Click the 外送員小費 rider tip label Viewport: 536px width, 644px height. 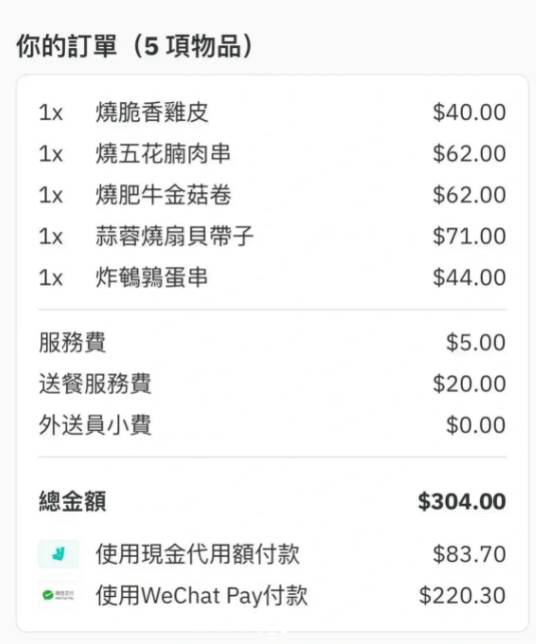tap(95, 425)
